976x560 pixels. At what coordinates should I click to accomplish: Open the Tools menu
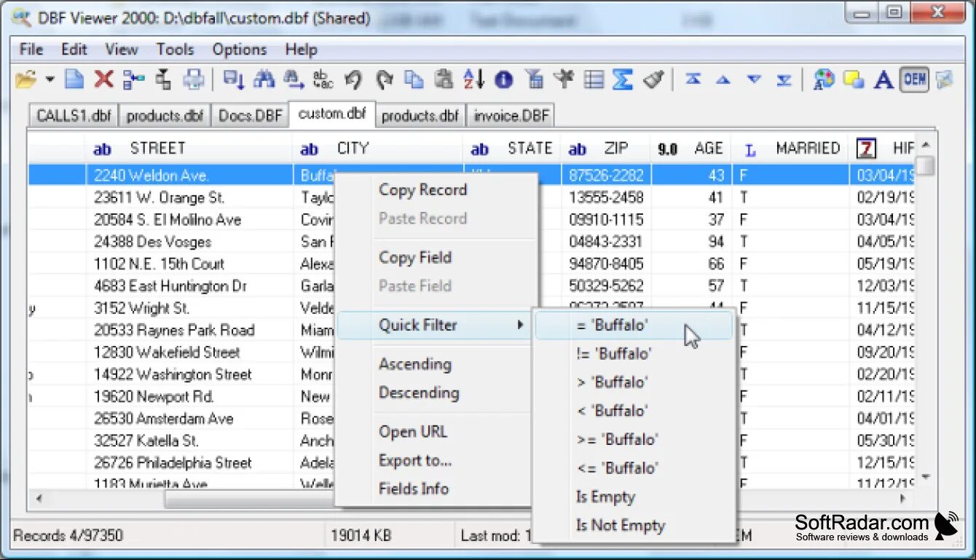175,50
